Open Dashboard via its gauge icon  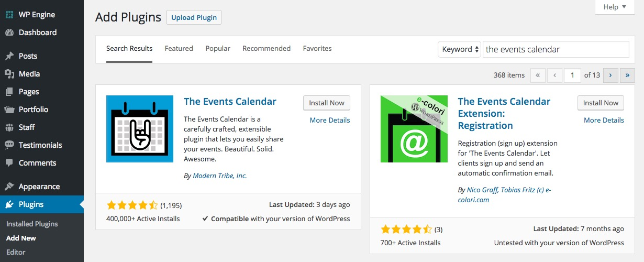9,32
